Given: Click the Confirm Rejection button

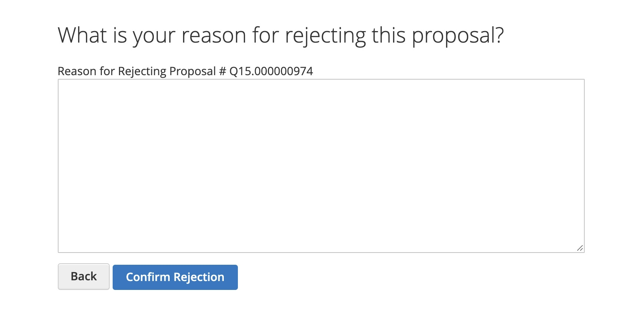Looking at the screenshot, I should pos(175,277).
